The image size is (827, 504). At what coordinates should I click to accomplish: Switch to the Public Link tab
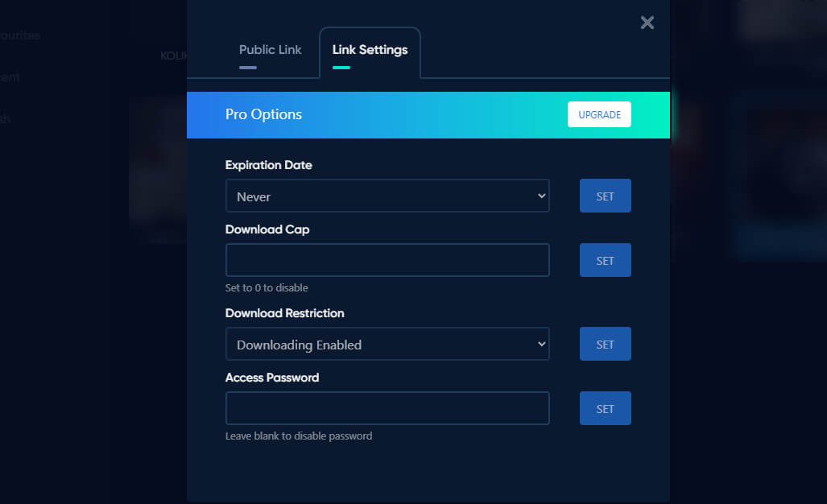270,50
